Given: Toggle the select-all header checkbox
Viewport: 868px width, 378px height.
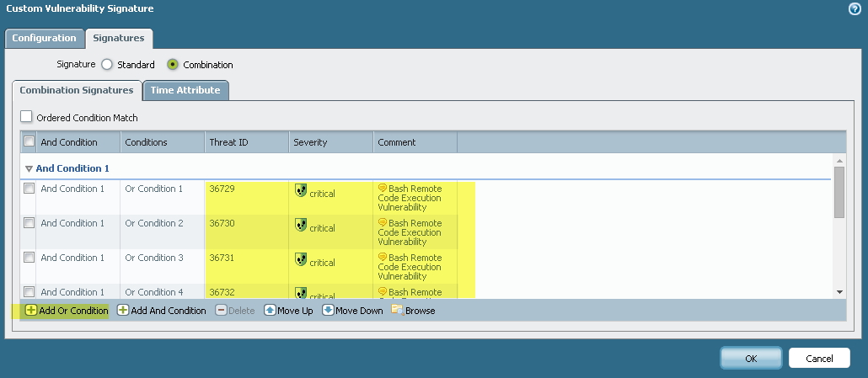Looking at the screenshot, I should pyautogui.click(x=29, y=142).
